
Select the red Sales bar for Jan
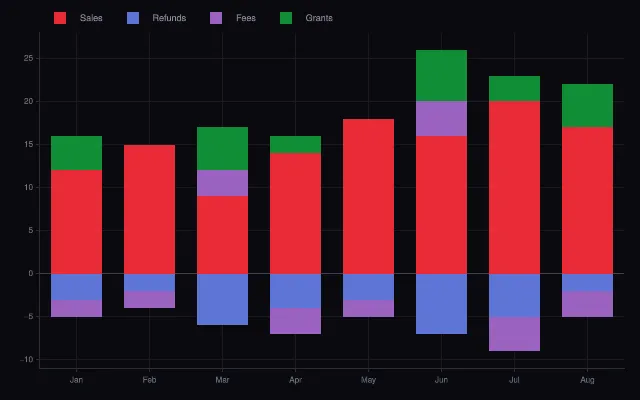(x=76, y=222)
